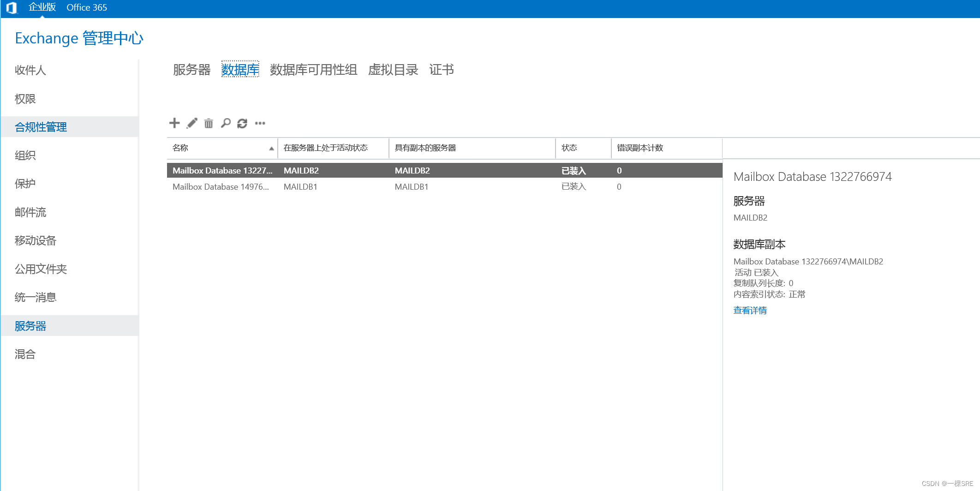The image size is (980, 491).
Task: Sort by 在服务器上处于活动状态 column
Action: point(333,148)
